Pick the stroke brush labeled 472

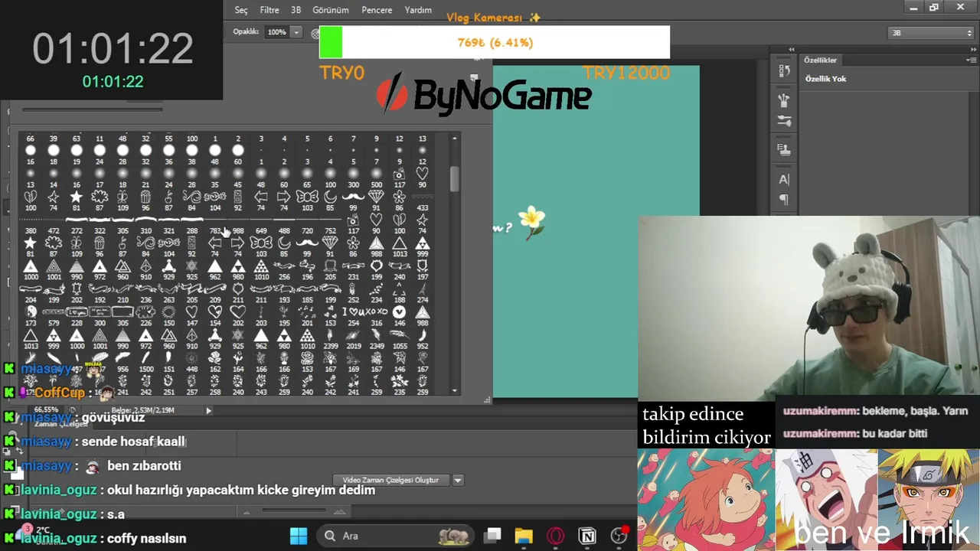pos(54,223)
